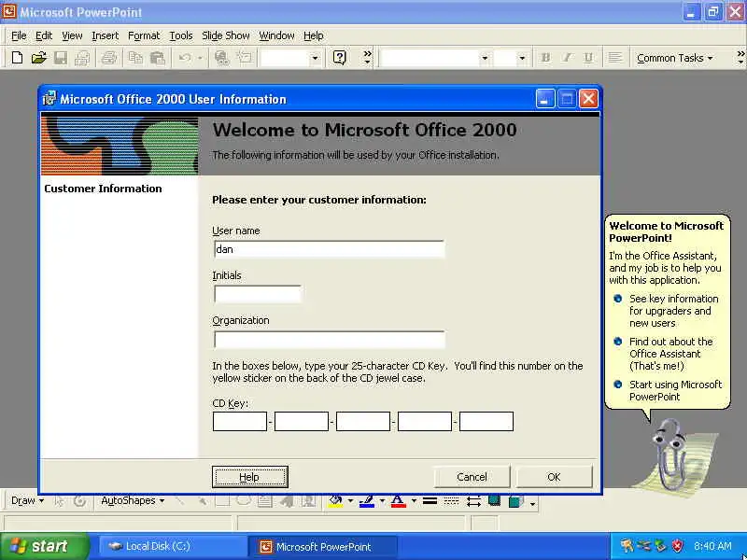Click the Insert WordArt icon in Draw toolbar
Screen dimensions: 747x560
287,501
